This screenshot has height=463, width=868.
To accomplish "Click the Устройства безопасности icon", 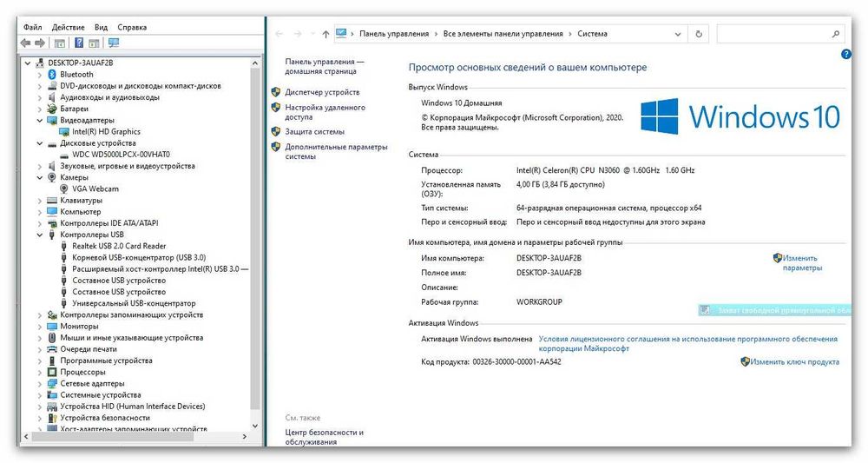I will click(52, 418).
